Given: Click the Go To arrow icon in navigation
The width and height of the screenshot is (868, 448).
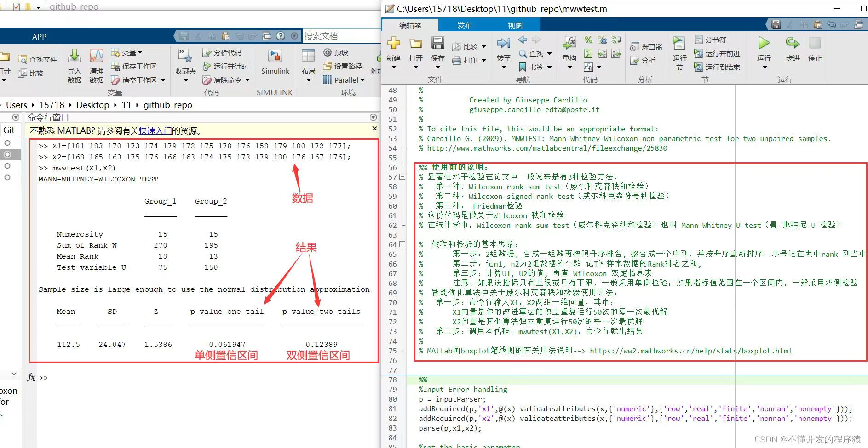Looking at the screenshot, I should (x=504, y=44).
